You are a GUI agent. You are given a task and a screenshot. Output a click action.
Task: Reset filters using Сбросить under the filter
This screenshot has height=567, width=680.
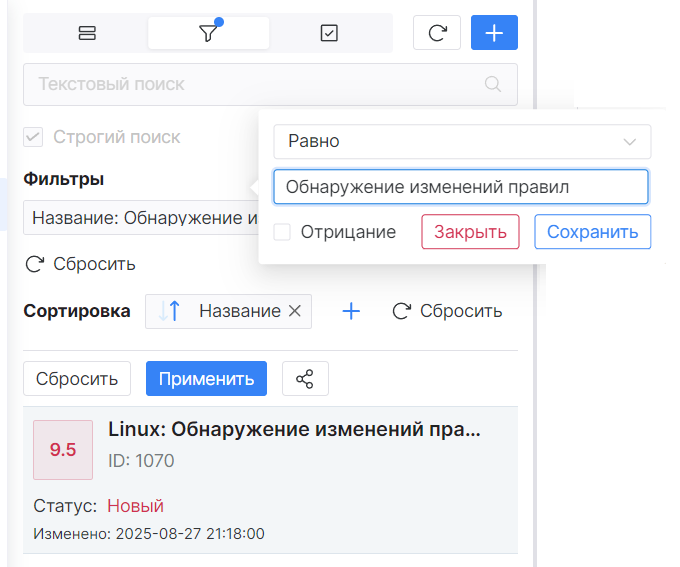[80, 264]
